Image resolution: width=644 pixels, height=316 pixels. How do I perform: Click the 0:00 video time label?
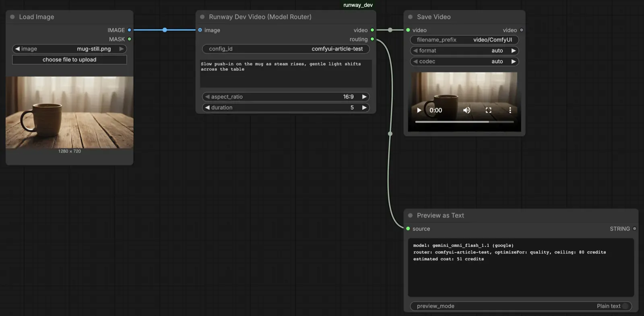(x=436, y=110)
